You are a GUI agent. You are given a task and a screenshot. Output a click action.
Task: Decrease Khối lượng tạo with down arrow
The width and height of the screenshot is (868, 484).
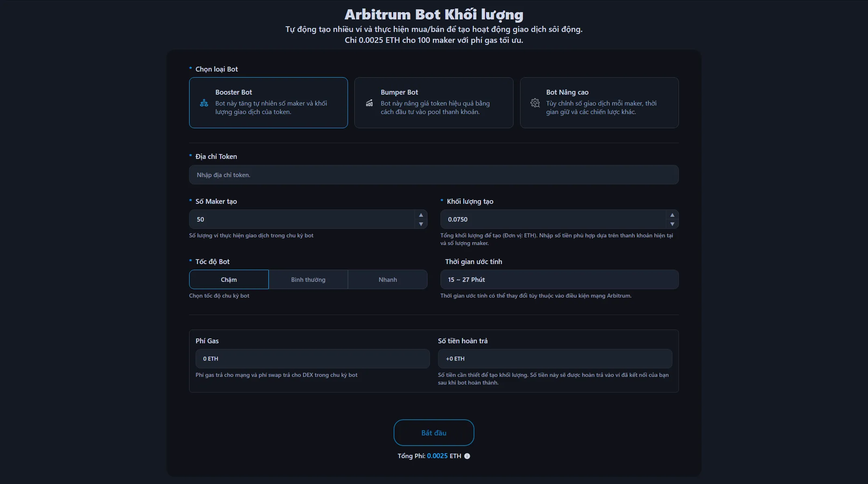point(672,224)
